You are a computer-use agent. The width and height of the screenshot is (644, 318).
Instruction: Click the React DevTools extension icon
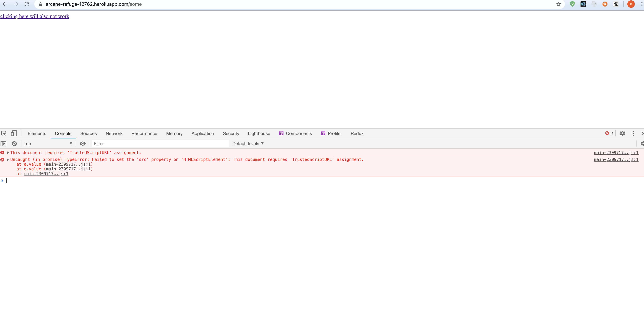coord(583,4)
